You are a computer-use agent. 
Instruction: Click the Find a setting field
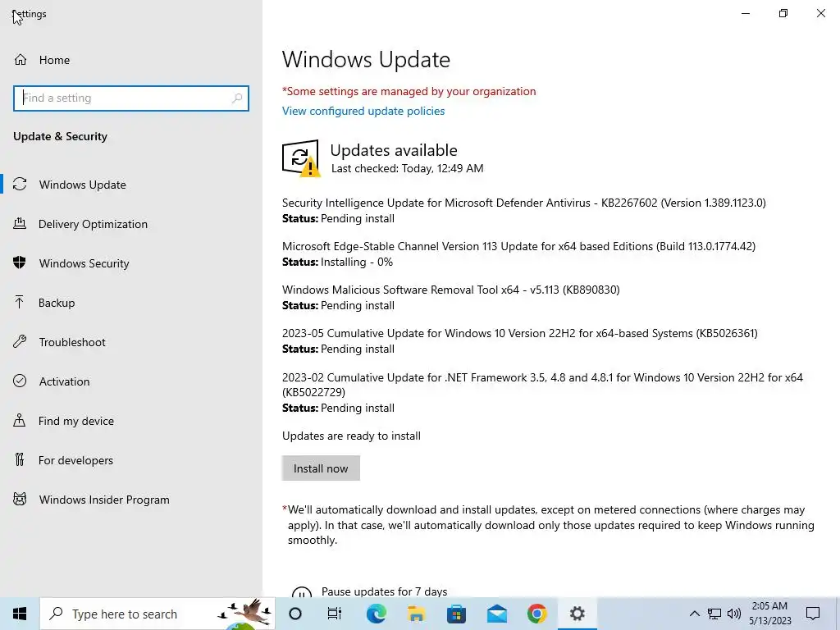click(131, 98)
